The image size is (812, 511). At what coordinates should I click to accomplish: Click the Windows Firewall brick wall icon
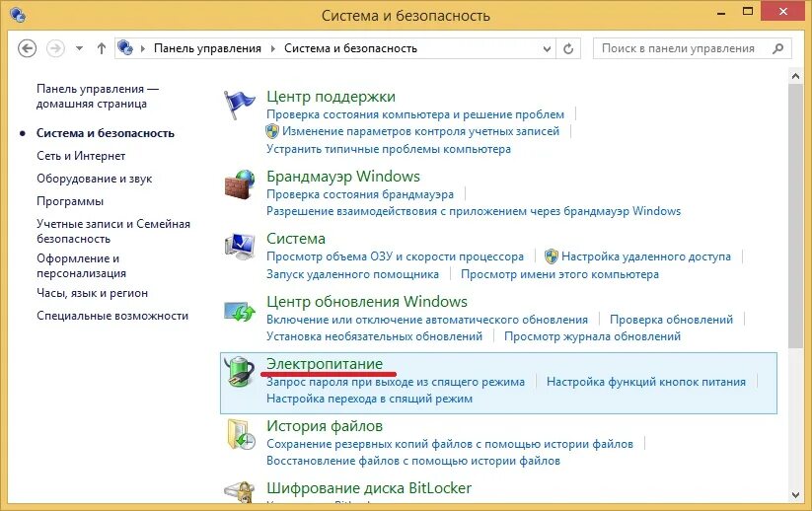239,184
